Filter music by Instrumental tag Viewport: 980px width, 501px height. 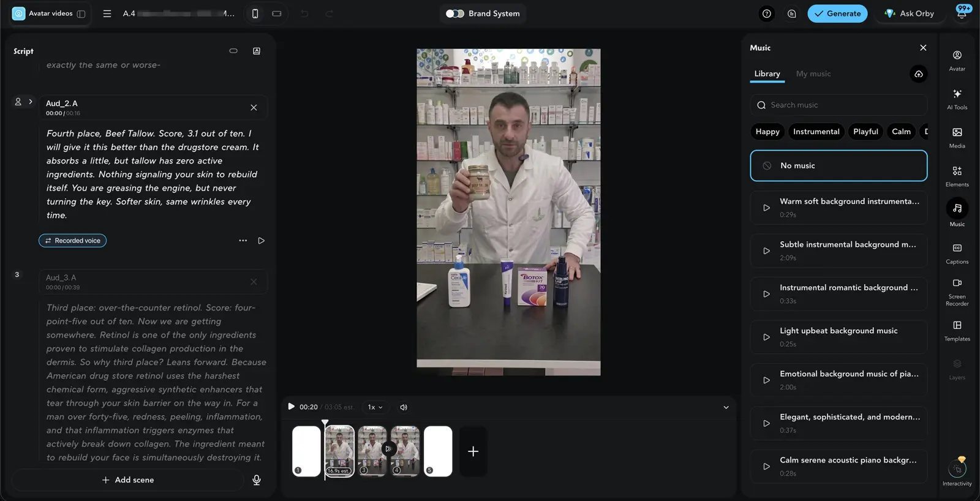pyautogui.click(x=816, y=132)
